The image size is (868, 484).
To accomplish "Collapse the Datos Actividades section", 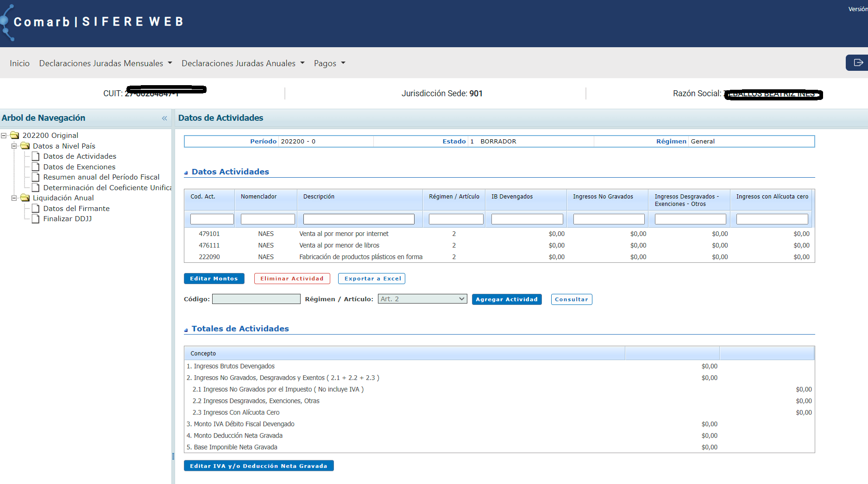I will point(186,173).
